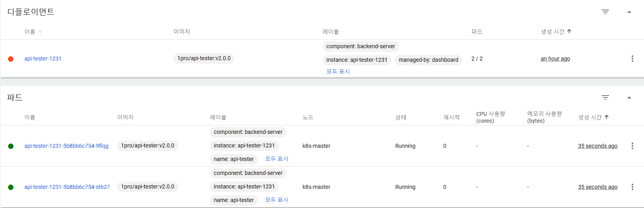Open pod api-tester-1231-5b8bb6c754-9flqg
The image size is (644, 208).
(x=66, y=146)
